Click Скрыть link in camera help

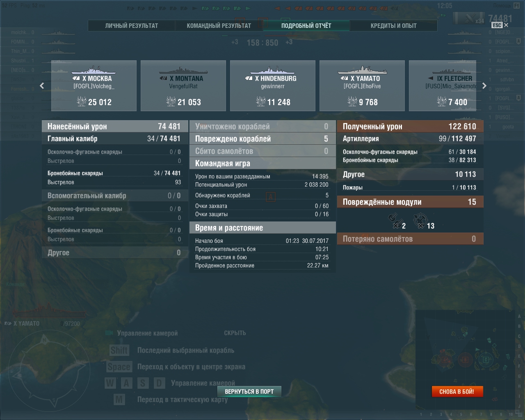pos(235,333)
